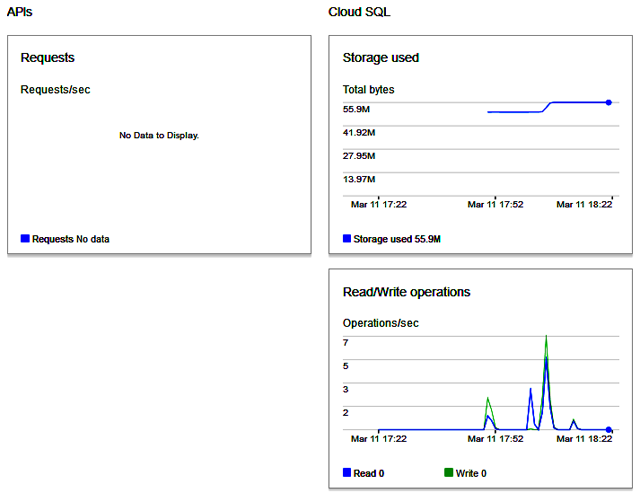Click the 2 value on the Operations axis
Screen dimensions: 640x493
click(x=345, y=412)
